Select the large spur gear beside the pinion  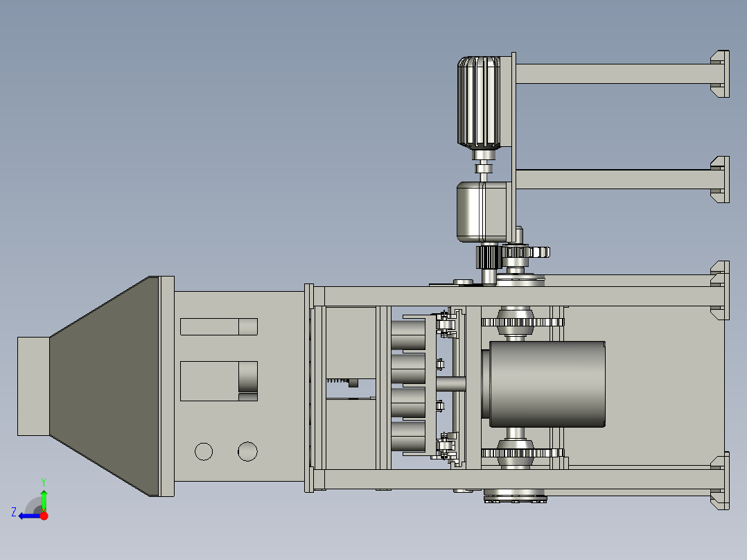click(525, 252)
